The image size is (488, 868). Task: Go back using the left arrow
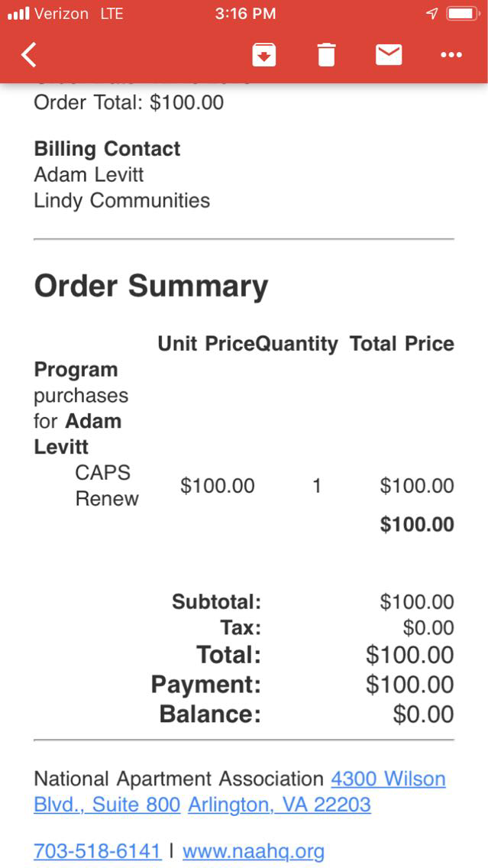point(29,55)
